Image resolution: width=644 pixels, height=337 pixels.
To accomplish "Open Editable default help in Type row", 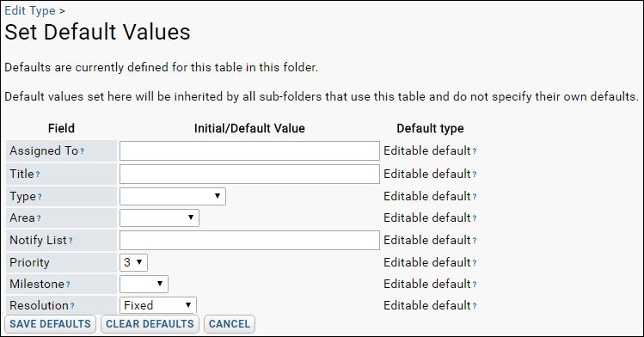I will click(475, 197).
